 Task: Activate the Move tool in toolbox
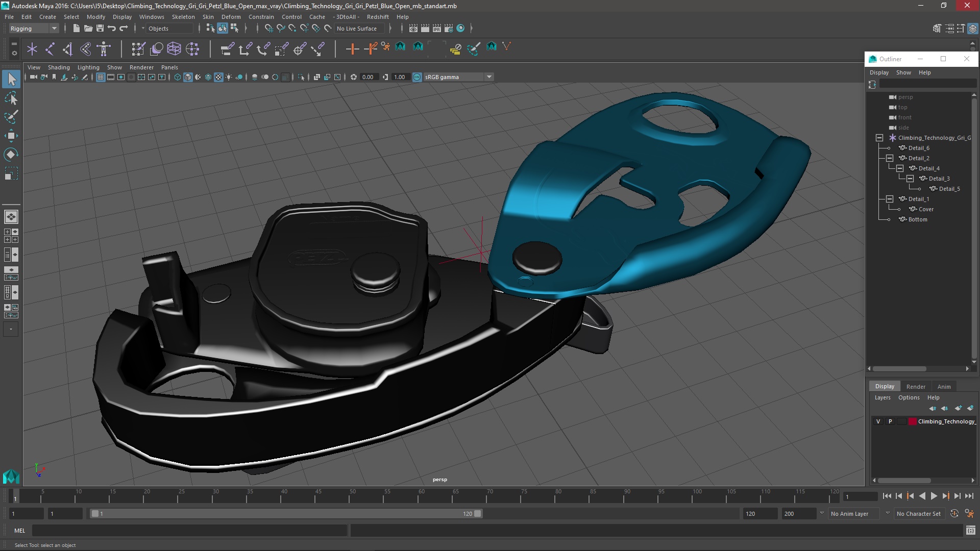11,136
